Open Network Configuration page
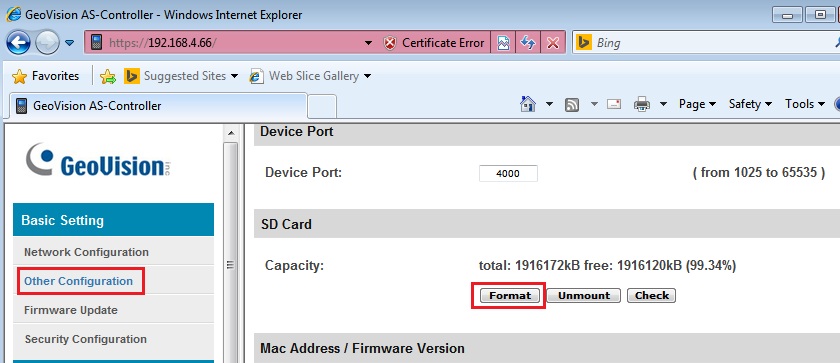Viewport: 840px width, 363px height. pyautogui.click(x=86, y=252)
